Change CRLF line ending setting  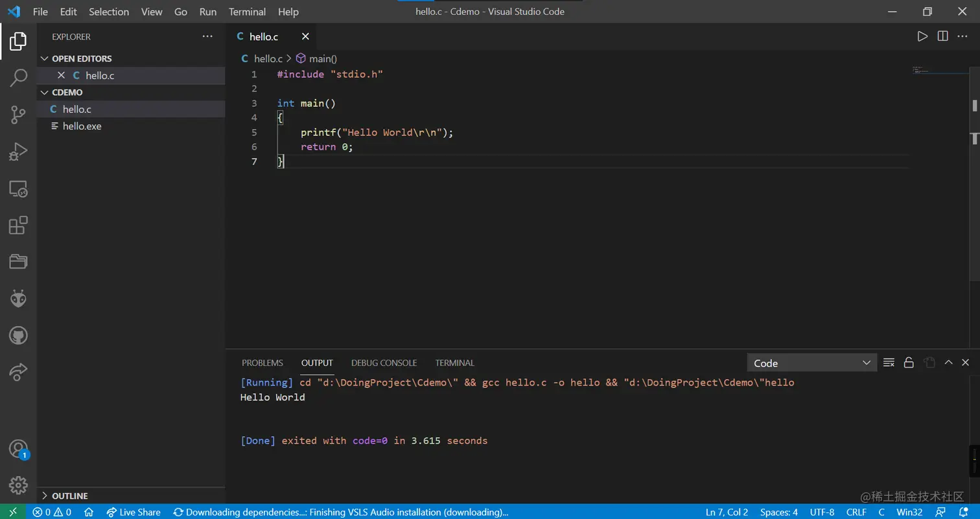(x=856, y=512)
